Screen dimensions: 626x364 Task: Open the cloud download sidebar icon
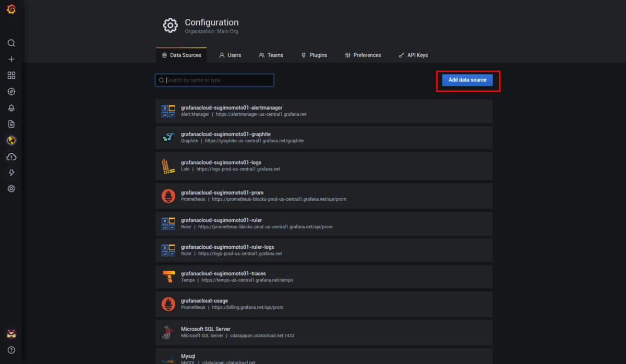(x=11, y=156)
